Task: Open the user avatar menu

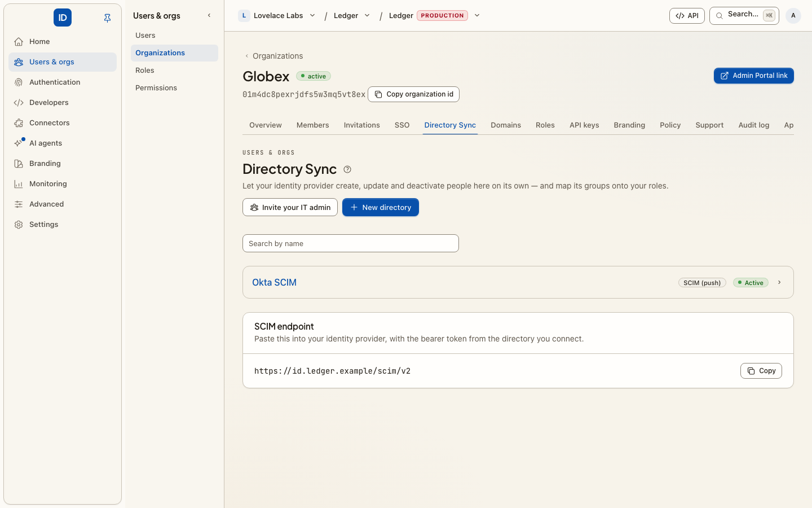Action: click(x=793, y=16)
